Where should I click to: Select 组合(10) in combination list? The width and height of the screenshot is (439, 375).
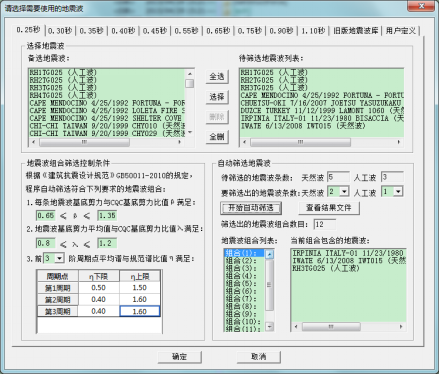pyautogui.click(x=245, y=322)
